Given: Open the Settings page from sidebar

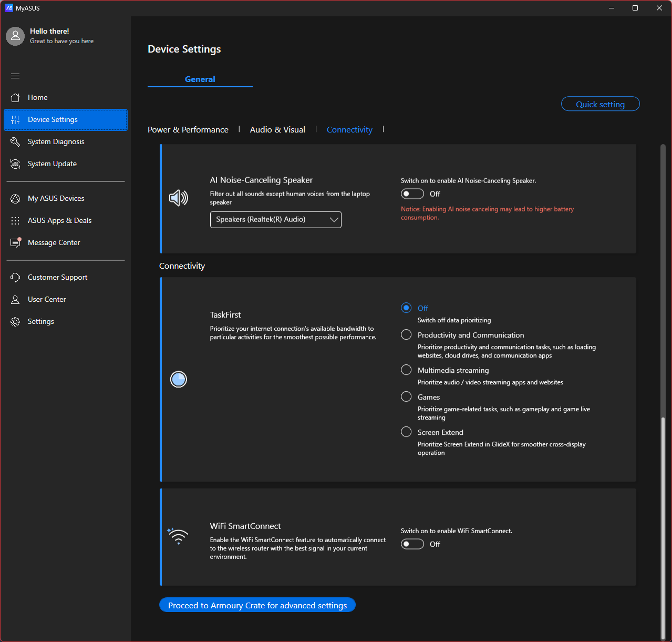Looking at the screenshot, I should 66,321.
